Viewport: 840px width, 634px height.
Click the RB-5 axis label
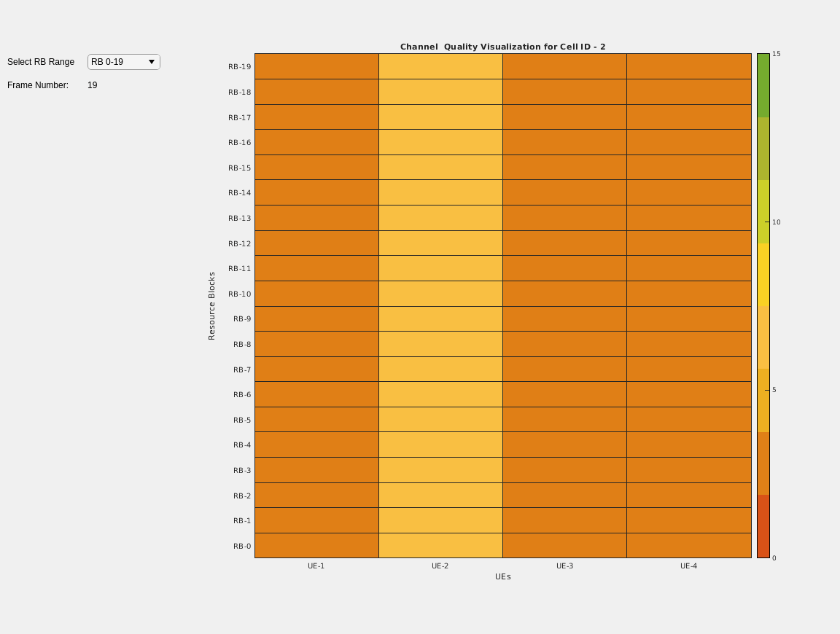(242, 420)
